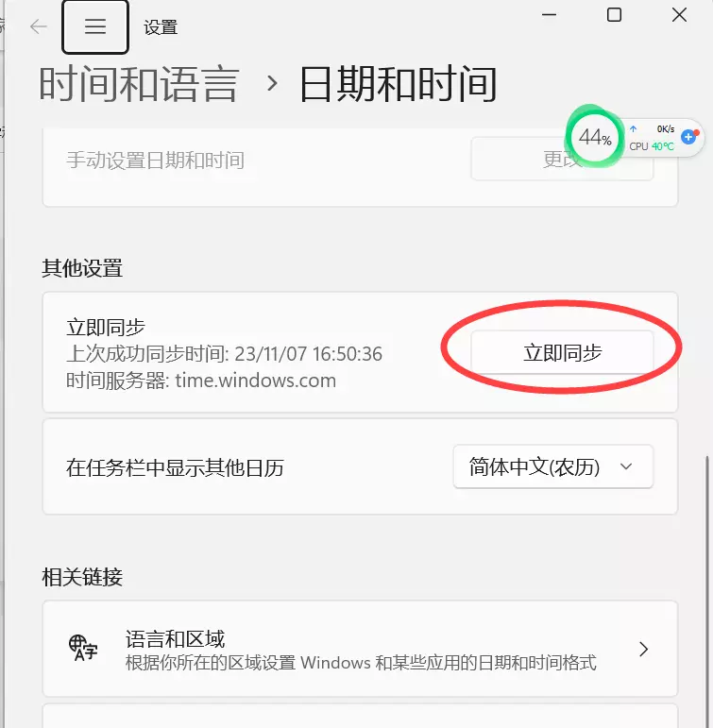
Task: Click the 44% memory usage circle
Action: click(595, 137)
